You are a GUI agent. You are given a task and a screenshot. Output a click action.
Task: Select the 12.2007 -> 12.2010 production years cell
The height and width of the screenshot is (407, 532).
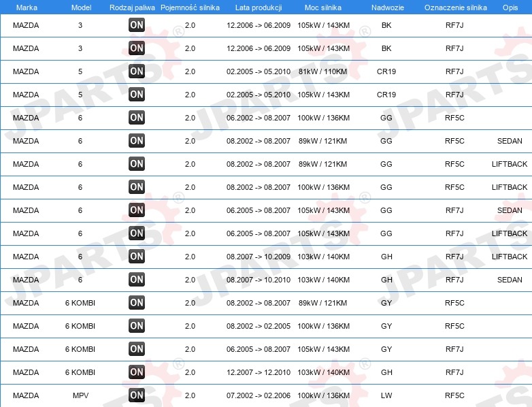pyautogui.click(x=259, y=372)
